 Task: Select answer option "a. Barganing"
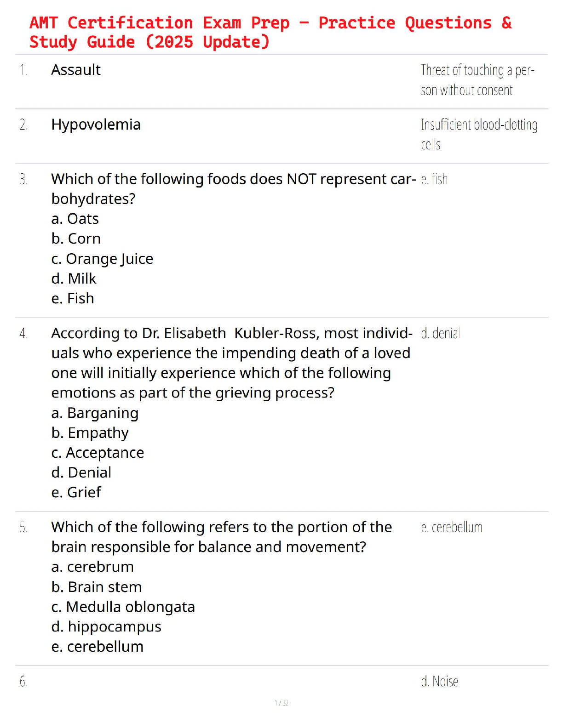[95, 413]
